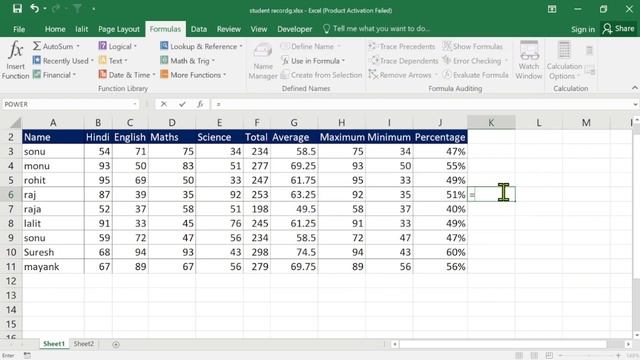
Task: Click Tell me what you want lightbulb
Action: [326, 29]
